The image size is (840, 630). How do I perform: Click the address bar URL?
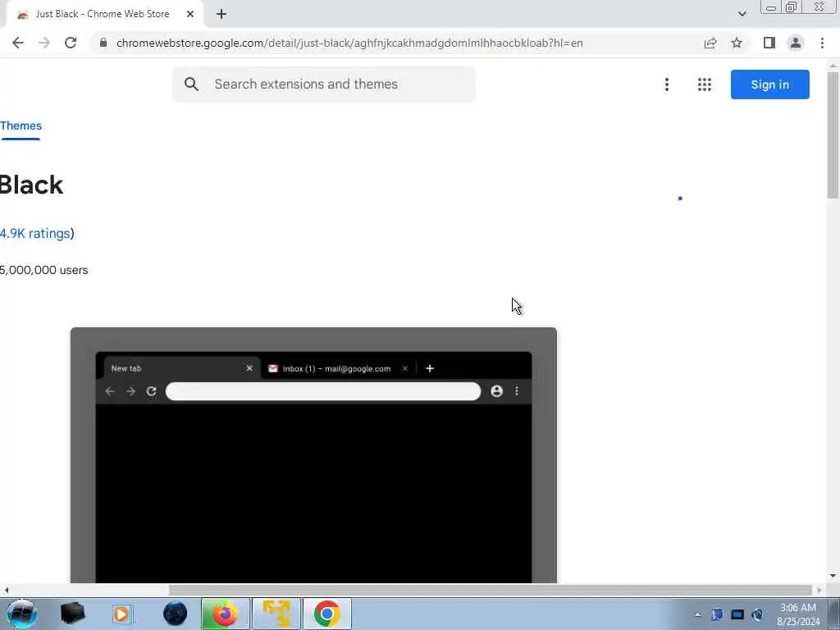coord(349,43)
